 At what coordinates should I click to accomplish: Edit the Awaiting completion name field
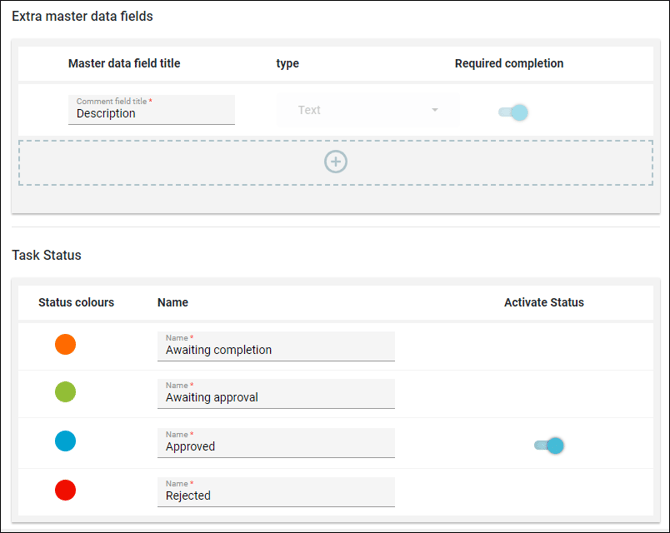pyautogui.click(x=276, y=350)
